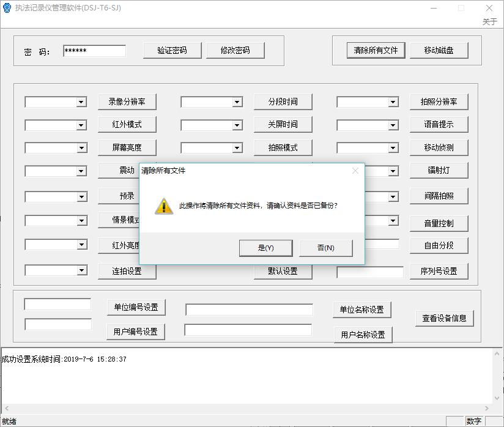The image size is (504, 427).
Task: Expand the 录像分辨率 dropdown
Action: (x=81, y=102)
